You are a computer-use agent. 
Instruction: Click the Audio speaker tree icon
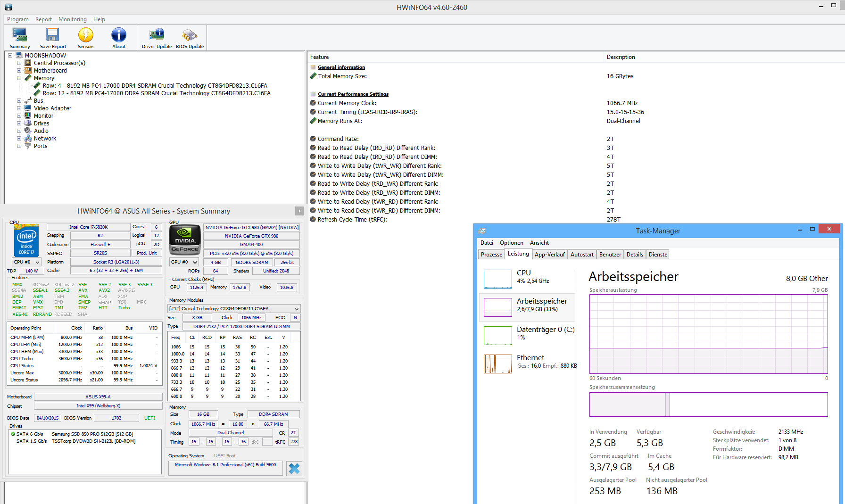[x=28, y=131]
